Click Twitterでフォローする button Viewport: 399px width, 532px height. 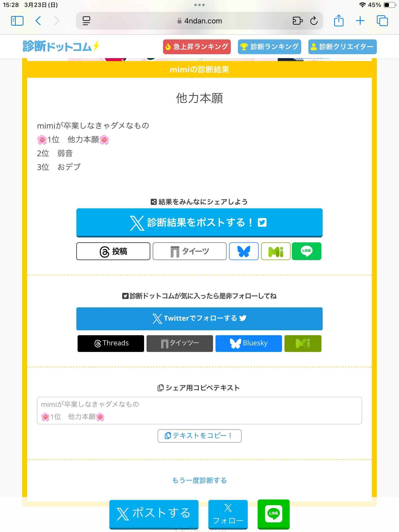[x=199, y=318]
